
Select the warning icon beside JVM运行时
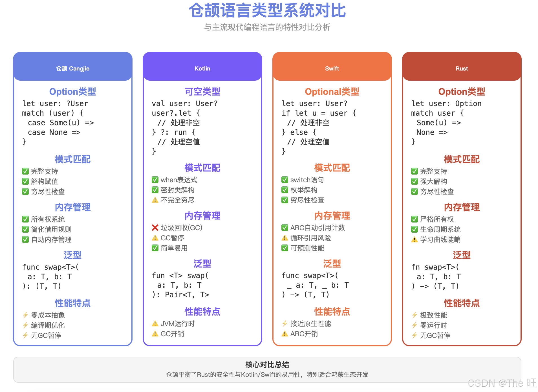point(155,323)
